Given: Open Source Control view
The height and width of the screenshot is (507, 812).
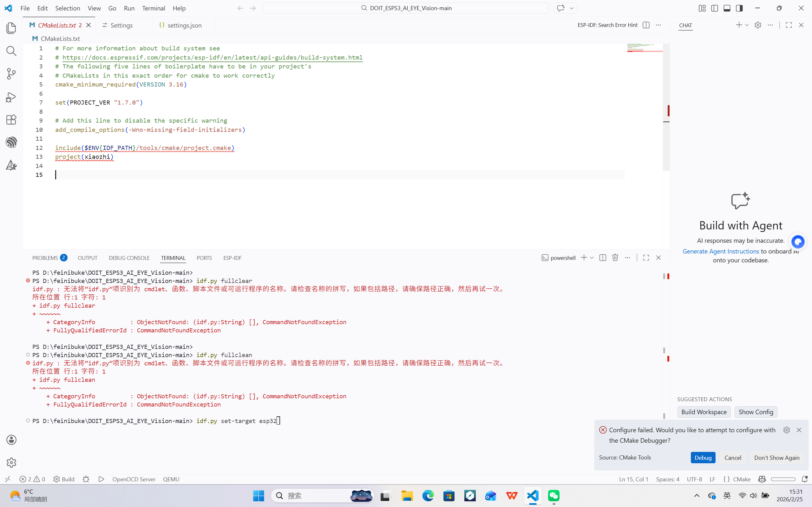Looking at the screenshot, I should (11, 74).
